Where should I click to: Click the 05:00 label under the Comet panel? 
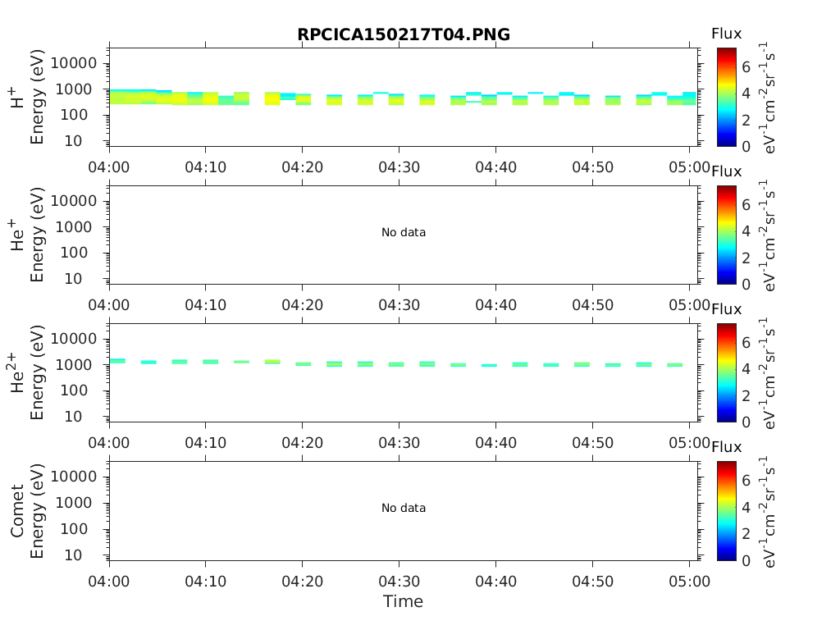pos(689,582)
